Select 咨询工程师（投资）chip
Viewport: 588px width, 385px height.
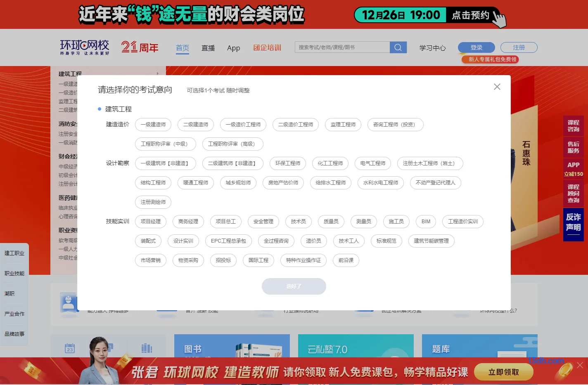pos(396,125)
